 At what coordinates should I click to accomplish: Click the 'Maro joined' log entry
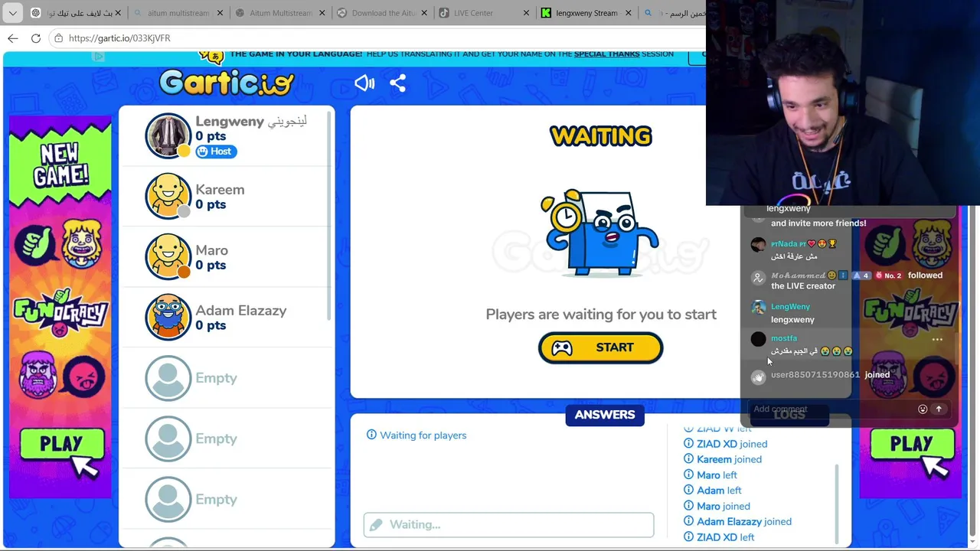pyautogui.click(x=717, y=506)
